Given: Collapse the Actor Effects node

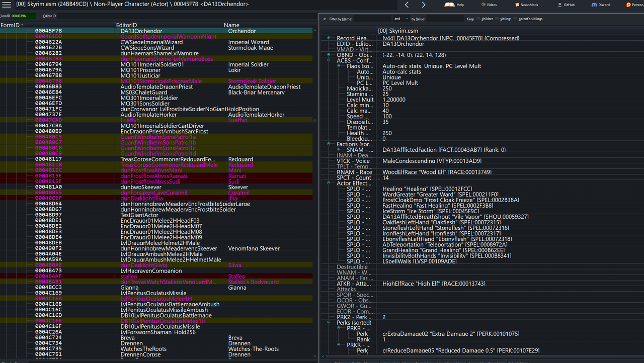Looking at the screenshot, I should point(329,184).
